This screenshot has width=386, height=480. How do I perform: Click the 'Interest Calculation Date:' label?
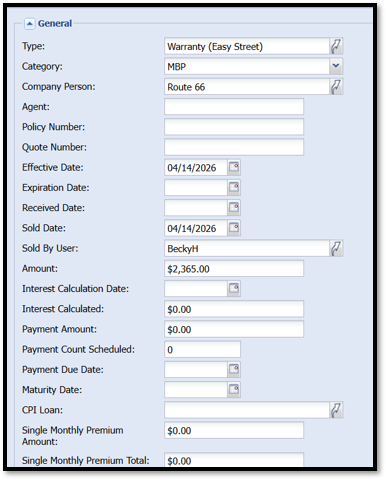75,289
